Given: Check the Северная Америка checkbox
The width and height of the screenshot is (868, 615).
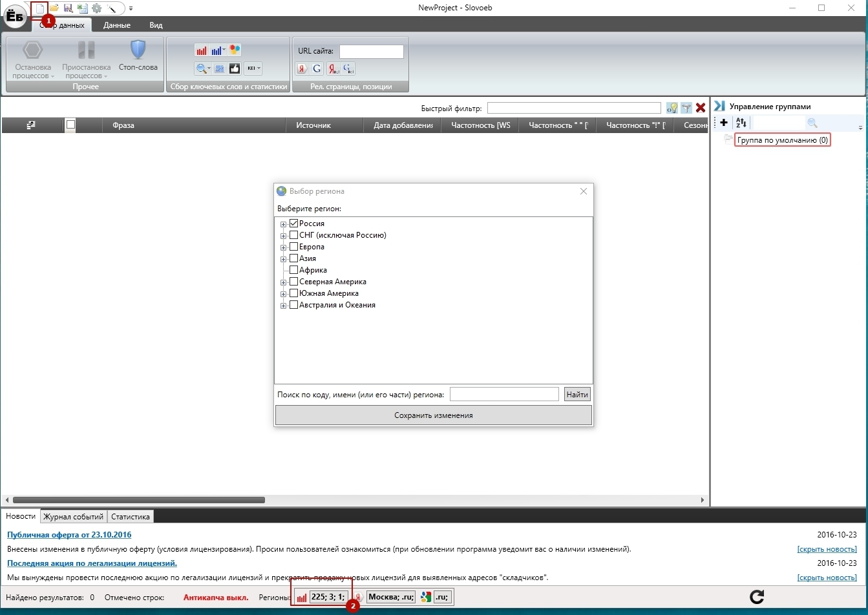Looking at the screenshot, I should click(293, 282).
